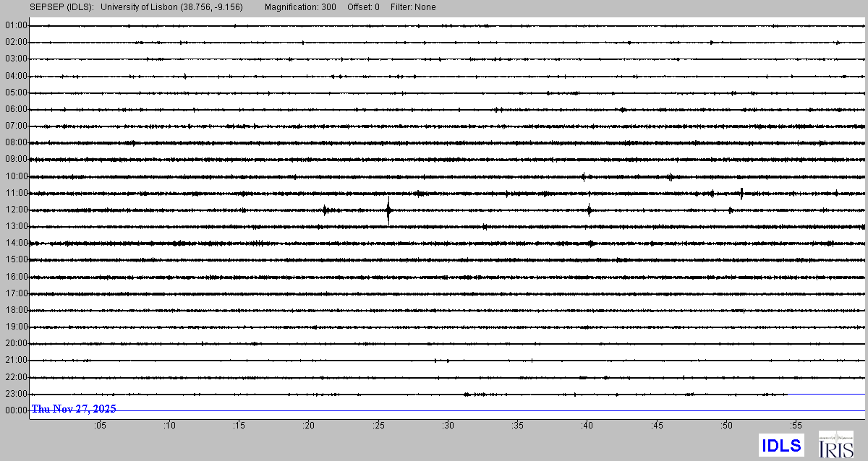
Task: Select the 12:00 hour label
Action: pyautogui.click(x=16, y=210)
